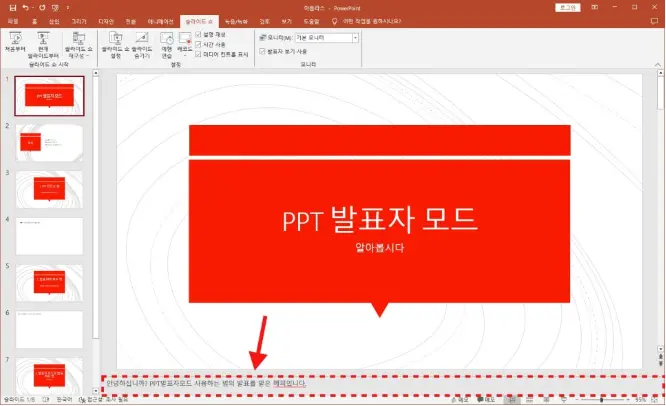
Task: Click the Undo arrow in title bar
Action: [27, 6]
